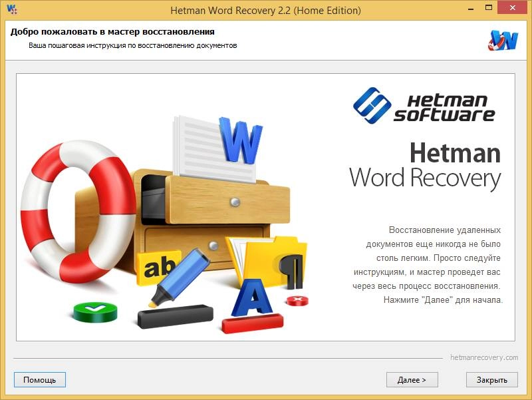Viewport: 532px width, 400px height.
Task: Click the lifebuoy and drawer illustration
Action: pos(165,225)
